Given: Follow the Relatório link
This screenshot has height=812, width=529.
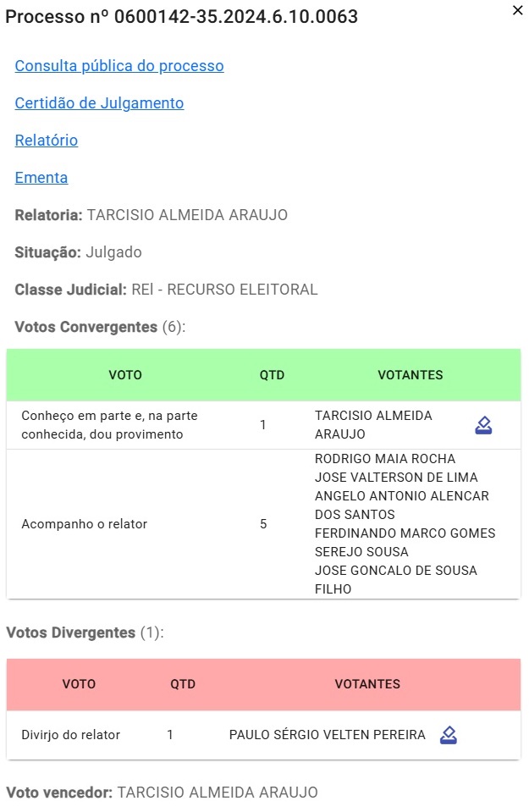Looking at the screenshot, I should click(47, 141).
